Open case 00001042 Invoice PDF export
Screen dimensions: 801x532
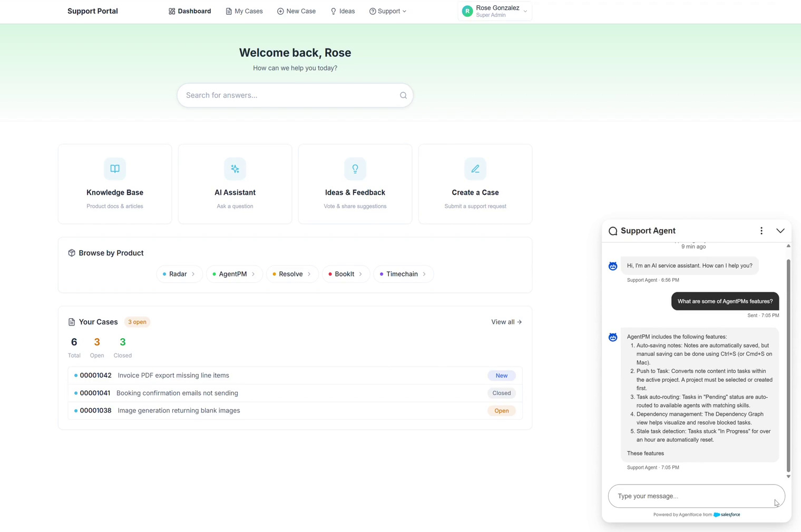(295, 376)
